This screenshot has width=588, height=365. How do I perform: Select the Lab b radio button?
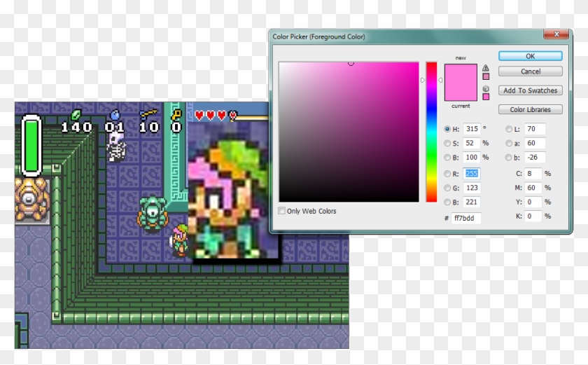tap(508, 158)
